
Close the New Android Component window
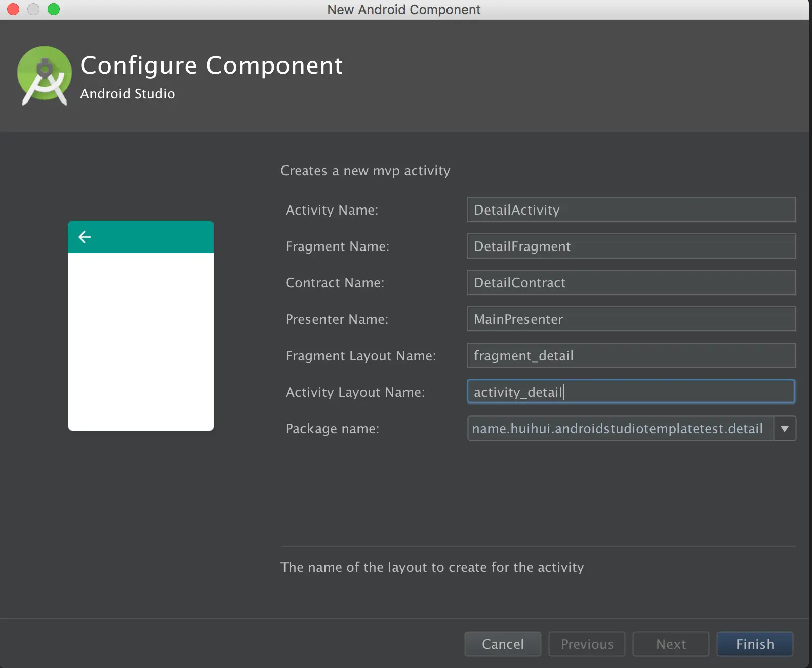coord(13,9)
